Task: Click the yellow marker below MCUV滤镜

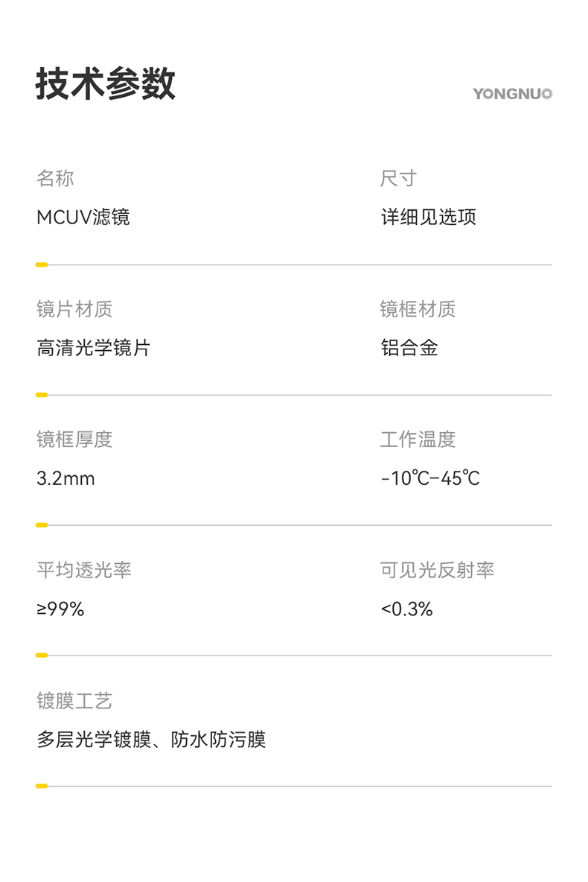Action: pyautogui.click(x=42, y=264)
